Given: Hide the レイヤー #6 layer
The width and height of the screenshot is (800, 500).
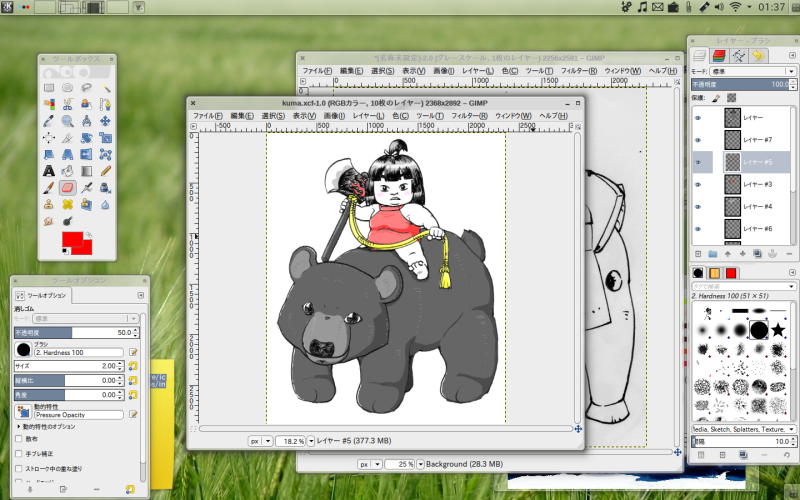Looking at the screenshot, I should point(698,229).
